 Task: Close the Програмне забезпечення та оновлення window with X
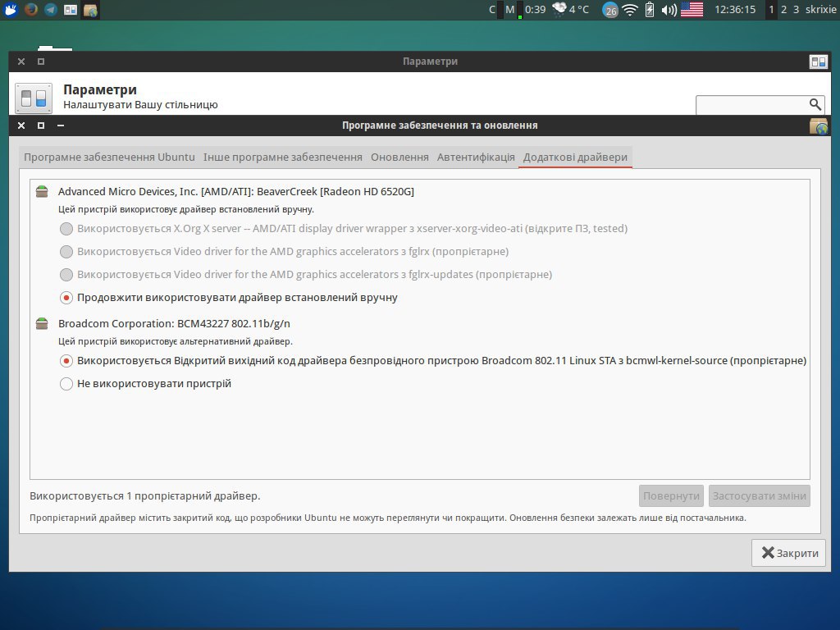[21, 126]
